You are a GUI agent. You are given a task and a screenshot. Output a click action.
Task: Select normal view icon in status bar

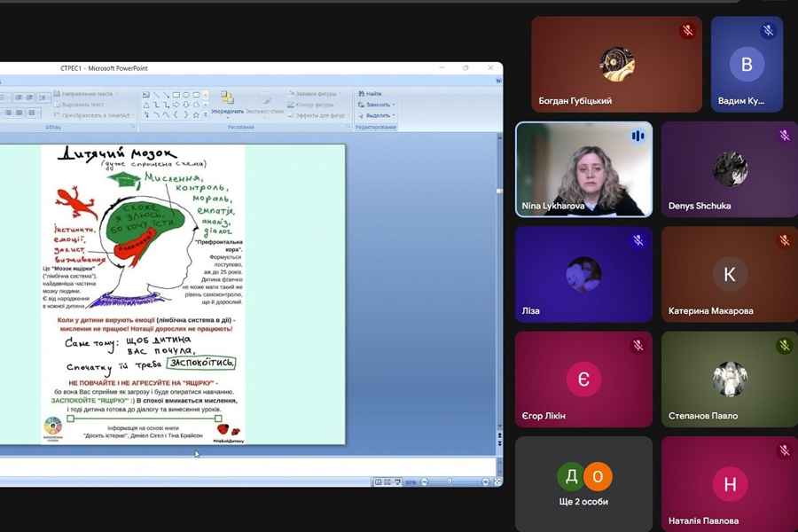point(379,482)
